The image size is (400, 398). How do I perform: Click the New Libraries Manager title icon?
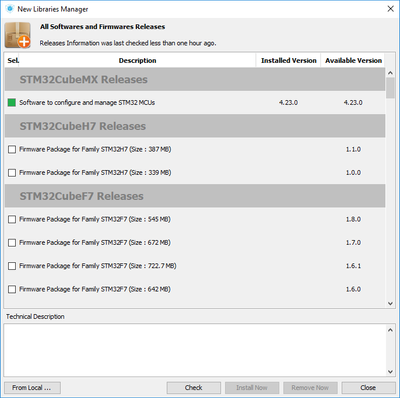point(10,9)
